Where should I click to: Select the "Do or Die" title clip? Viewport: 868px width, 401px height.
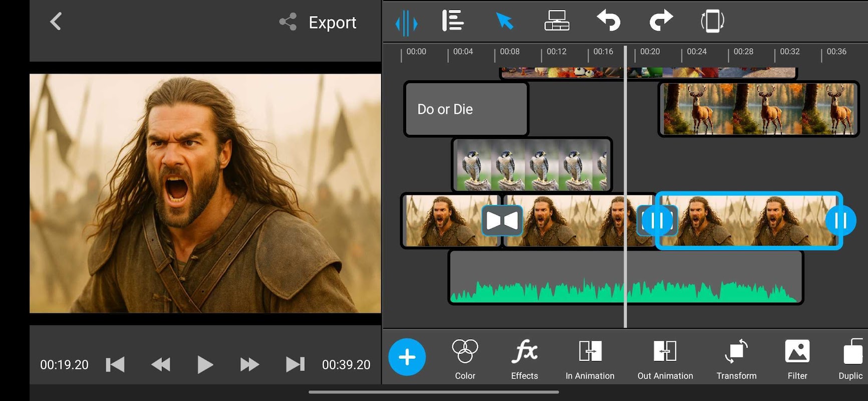coord(466,109)
